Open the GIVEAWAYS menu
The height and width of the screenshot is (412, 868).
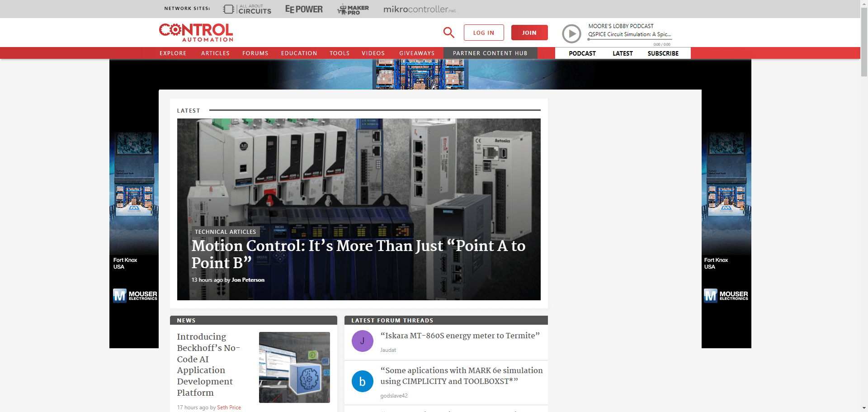[x=417, y=53]
